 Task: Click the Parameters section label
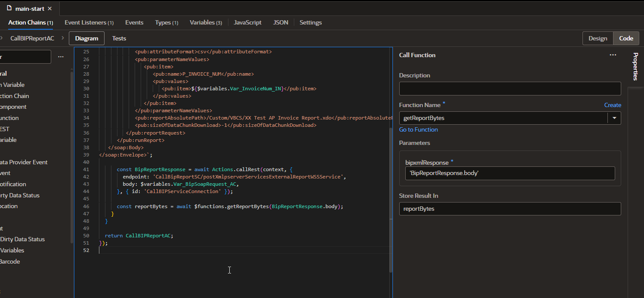[414, 143]
